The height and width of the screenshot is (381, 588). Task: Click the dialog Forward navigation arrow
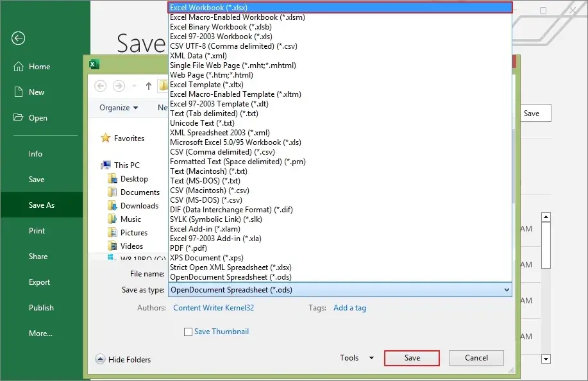click(x=119, y=86)
